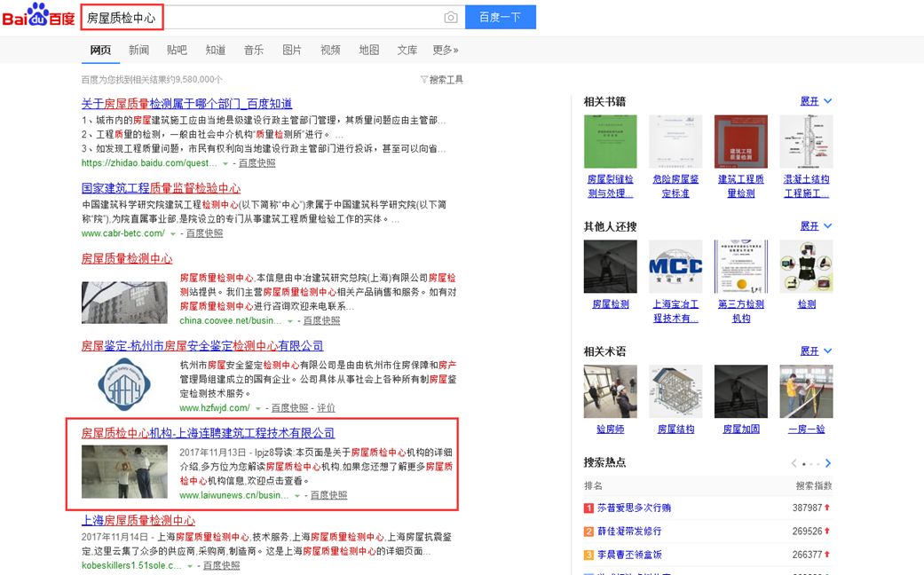Switch to the 知道 tab
The image size is (924, 575).
[x=216, y=50]
